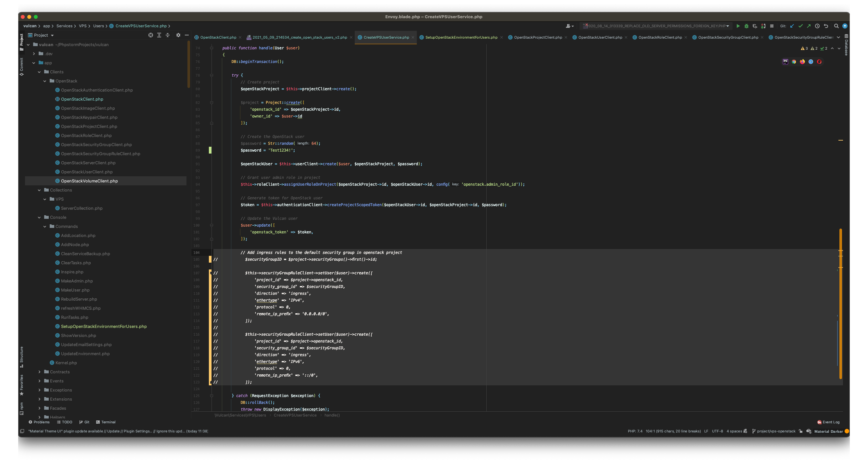Collapse the OpenStack folder
This screenshot has height=461, width=868.
45,81
